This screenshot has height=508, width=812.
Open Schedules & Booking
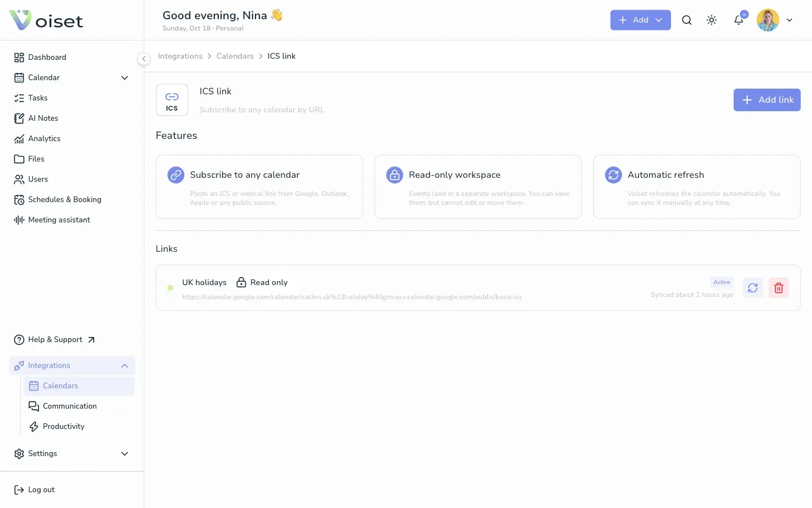[72, 199]
